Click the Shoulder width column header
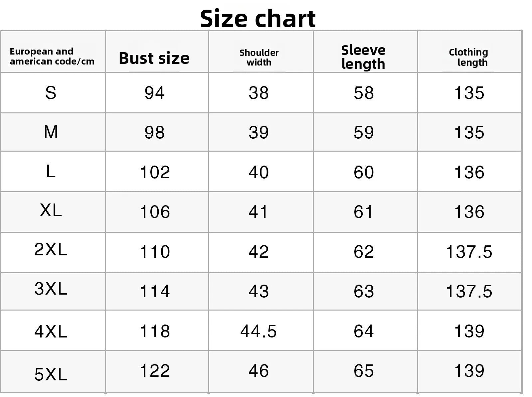The image size is (532, 397). (259, 58)
